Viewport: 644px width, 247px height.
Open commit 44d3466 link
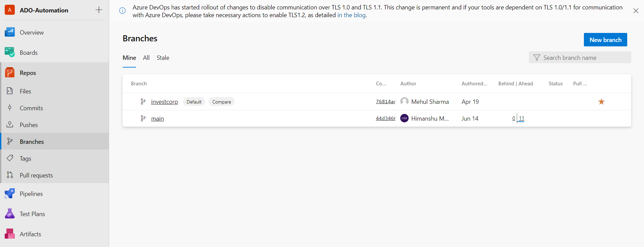pyautogui.click(x=385, y=118)
